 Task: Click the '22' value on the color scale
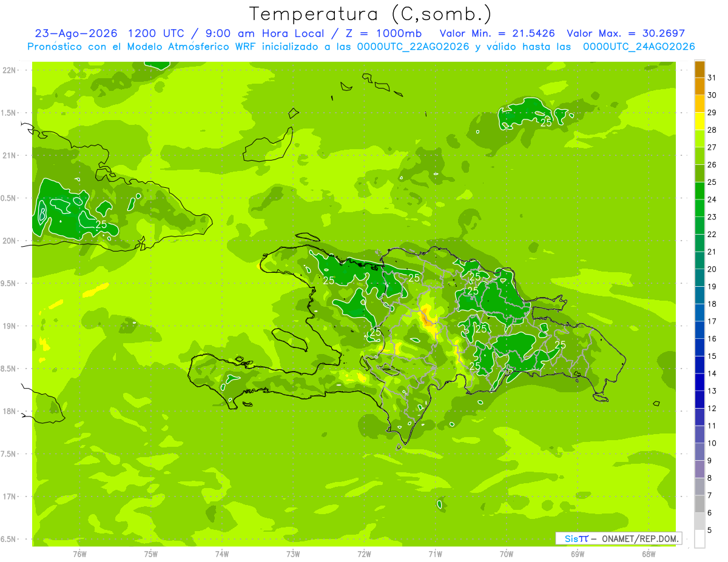pos(712,234)
